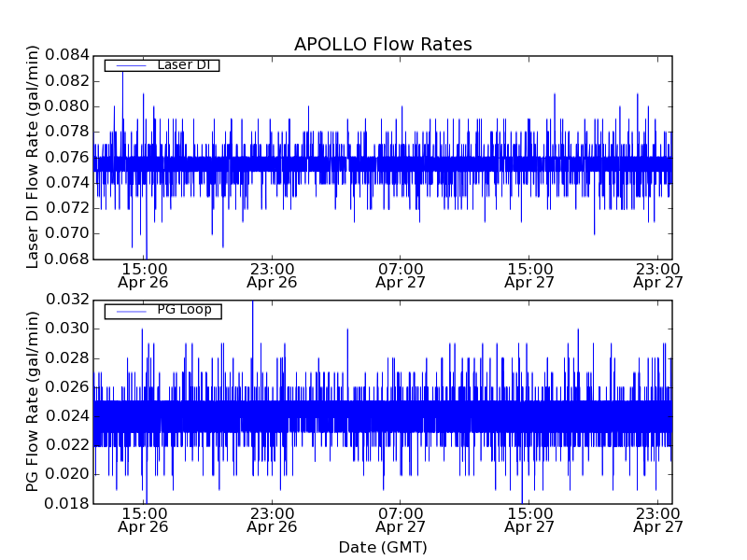This screenshot has height=560, width=747.
Task: Select the 0.076 y-axis tick value
Action: 67,157
